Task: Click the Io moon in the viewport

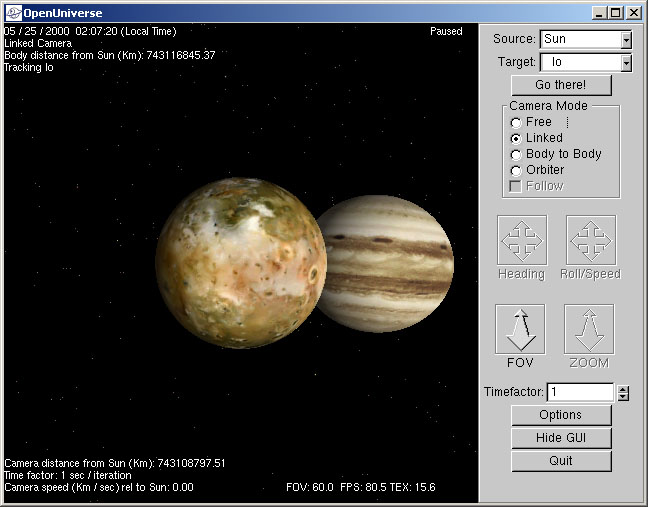Action: [241, 263]
